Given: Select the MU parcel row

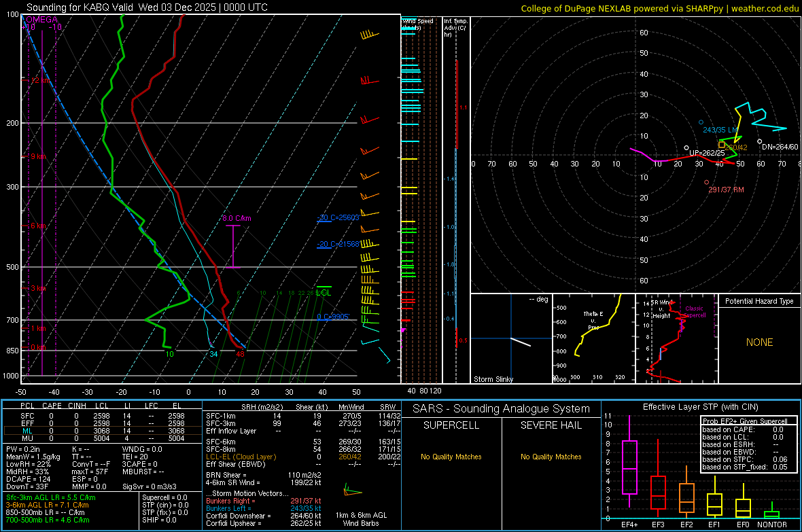Looking at the screenshot, I should tap(103, 438).
